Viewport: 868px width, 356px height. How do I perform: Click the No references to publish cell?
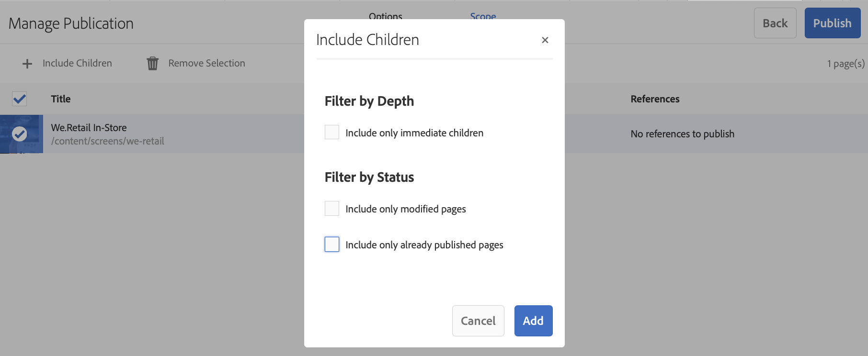pyautogui.click(x=682, y=134)
